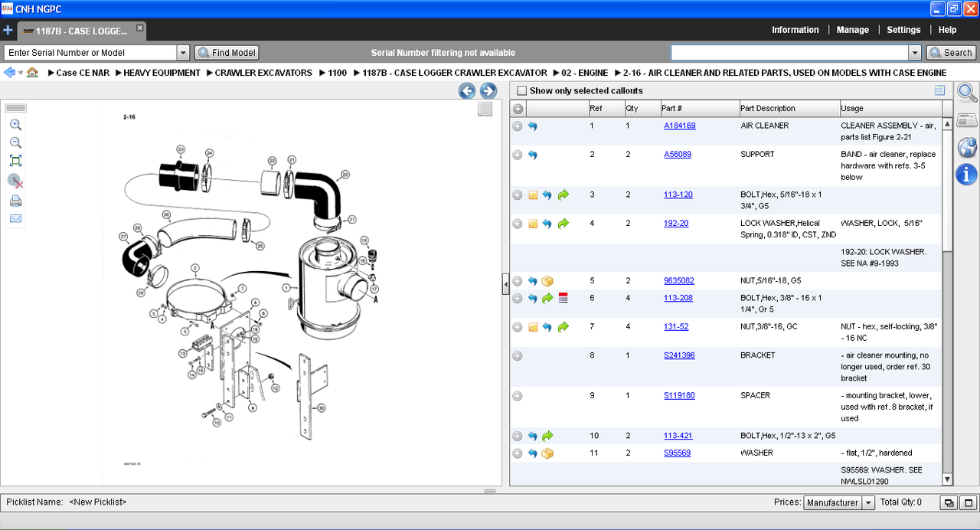Image resolution: width=980 pixels, height=530 pixels.
Task: Click the green arrow icon for part 113-421
Action: [x=547, y=436]
